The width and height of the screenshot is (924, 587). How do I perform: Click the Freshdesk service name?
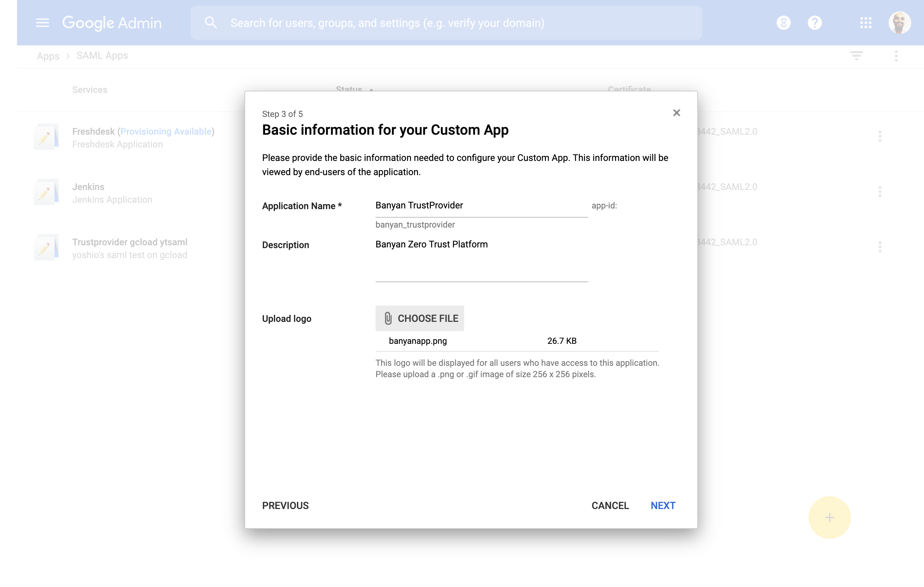point(93,131)
